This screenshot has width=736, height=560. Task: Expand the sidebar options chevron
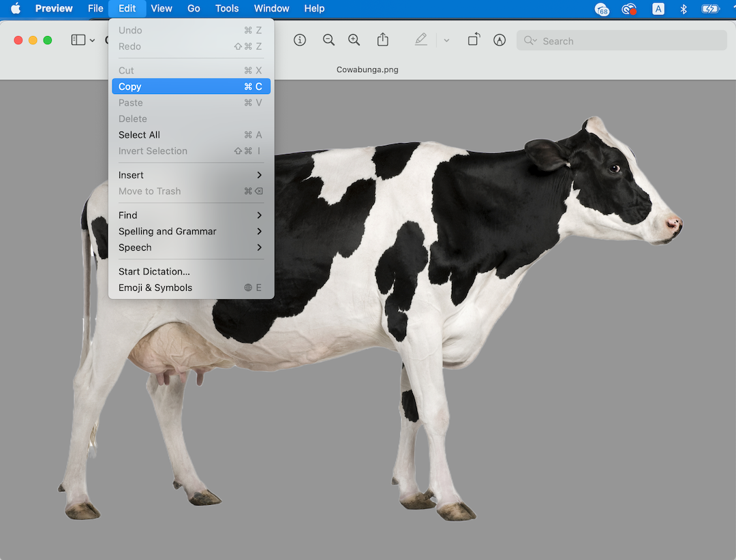point(91,40)
